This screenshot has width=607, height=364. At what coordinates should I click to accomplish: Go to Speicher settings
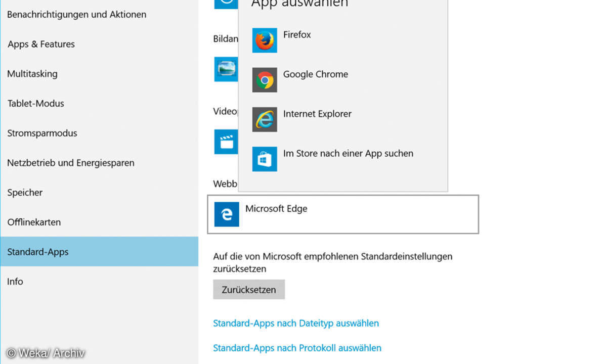[x=99, y=193]
